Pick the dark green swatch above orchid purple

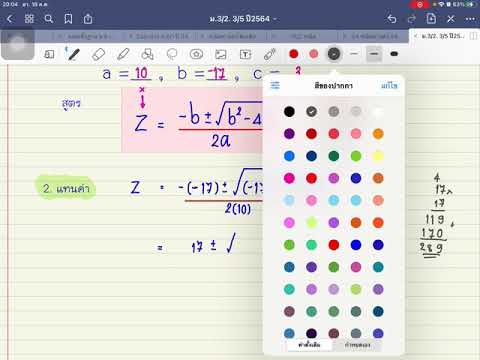334,156
